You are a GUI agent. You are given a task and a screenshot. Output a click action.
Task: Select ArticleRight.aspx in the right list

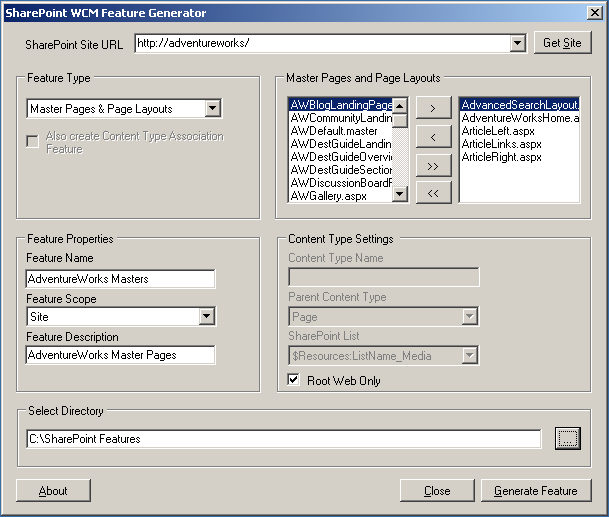coord(520,157)
